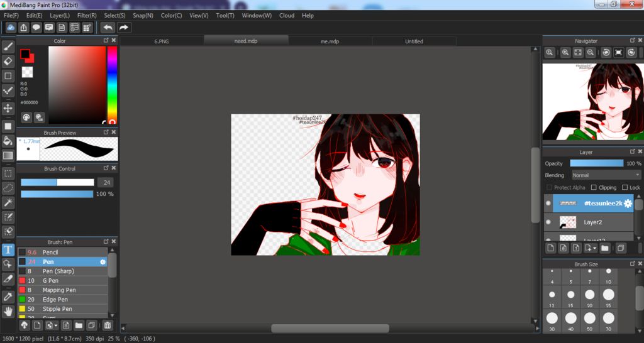Click the Navigator preview thumbnail
Viewport: 644px width, 343px height.
tap(593, 101)
